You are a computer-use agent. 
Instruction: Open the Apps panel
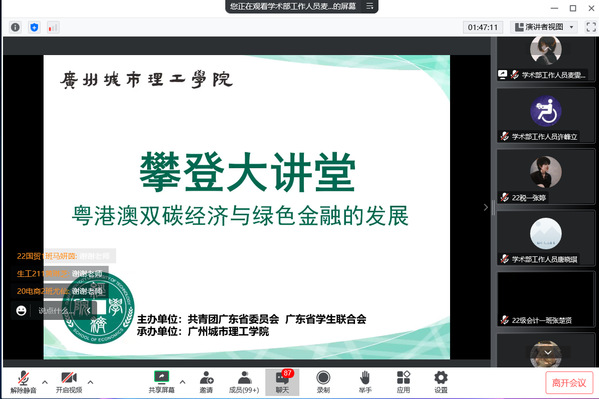tap(403, 382)
